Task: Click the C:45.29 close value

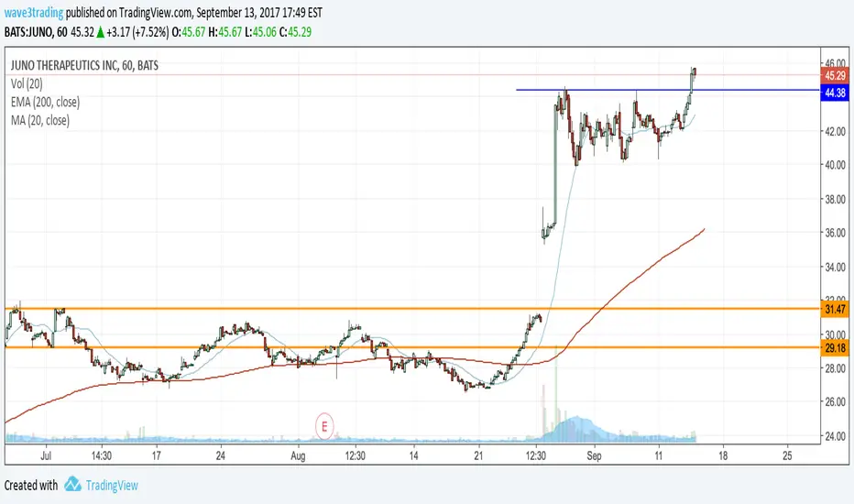Action: pyautogui.click(x=295, y=32)
